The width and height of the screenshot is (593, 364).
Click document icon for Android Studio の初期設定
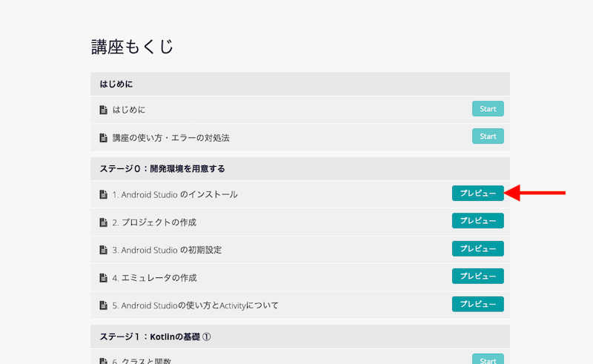tap(103, 250)
